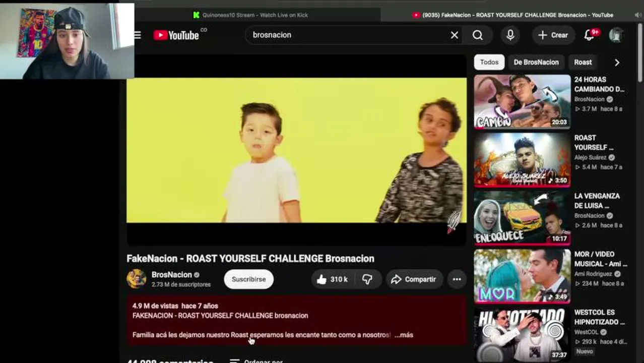Open the WESTCOL ES HIPNOTIZADO thumbnail
This screenshot has height=363, width=644.
[x=522, y=335]
